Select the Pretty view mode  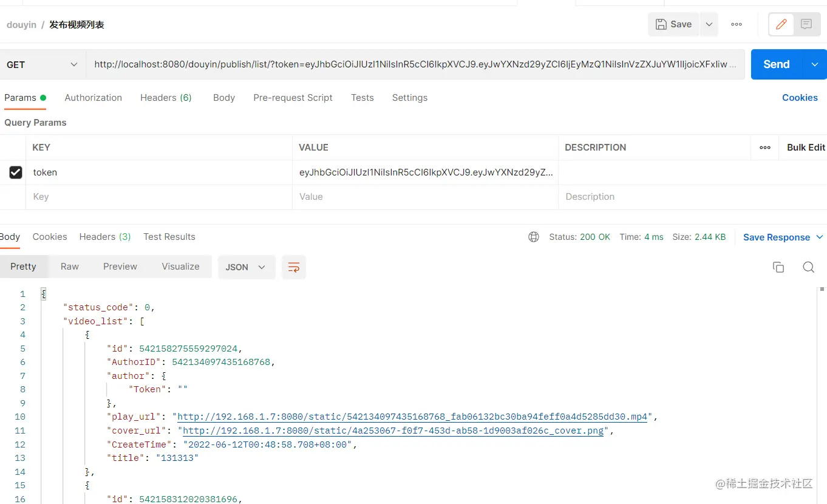(x=23, y=267)
